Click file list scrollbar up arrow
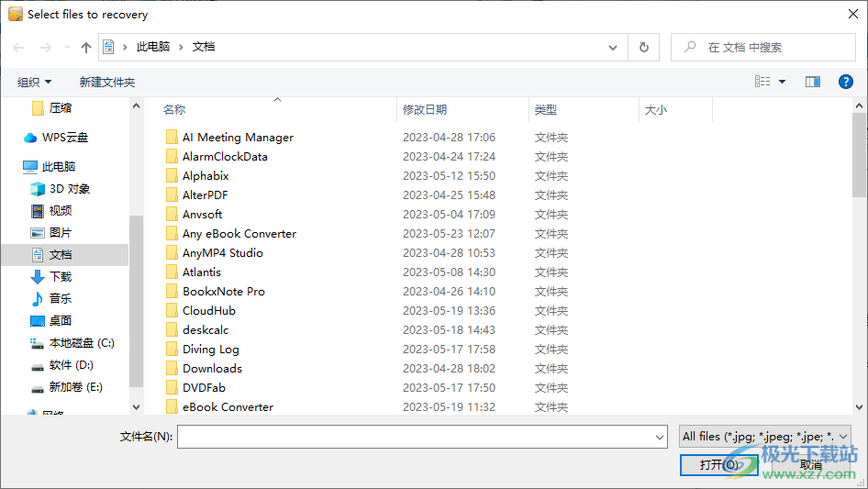Viewport: 868px width, 489px height. click(859, 106)
